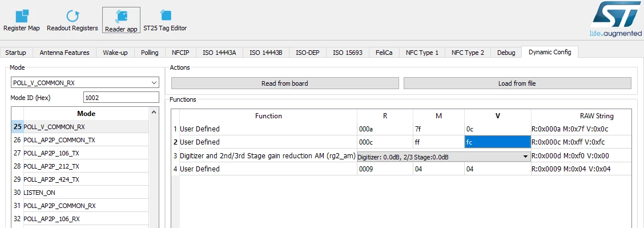Click the Function column header
The image size is (644, 228).
(x=268, y=116)
